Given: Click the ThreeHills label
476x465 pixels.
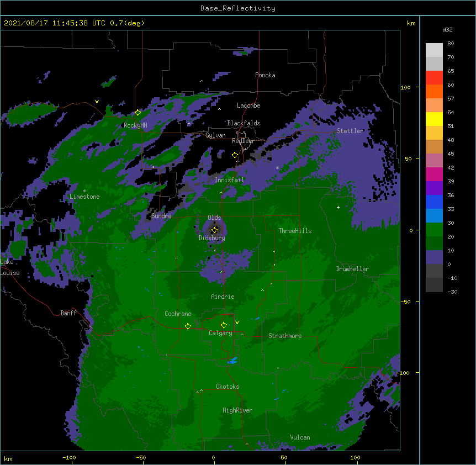Looking at the screenshot, I should pyautogui.click(x=295, y=231).
